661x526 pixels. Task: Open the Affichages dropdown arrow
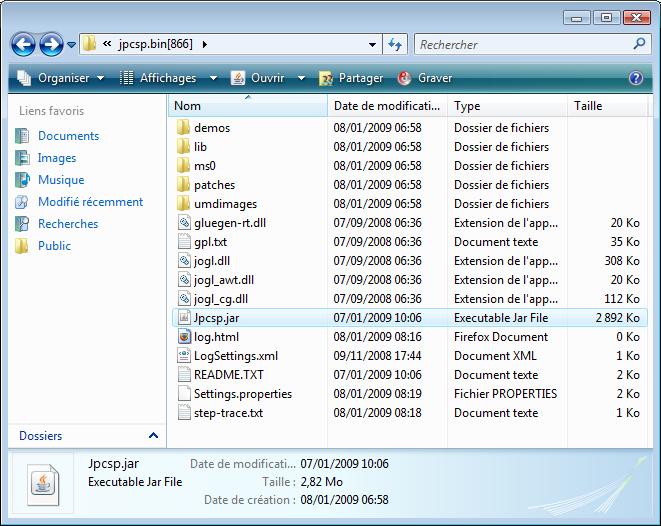(x=213, y=78)
